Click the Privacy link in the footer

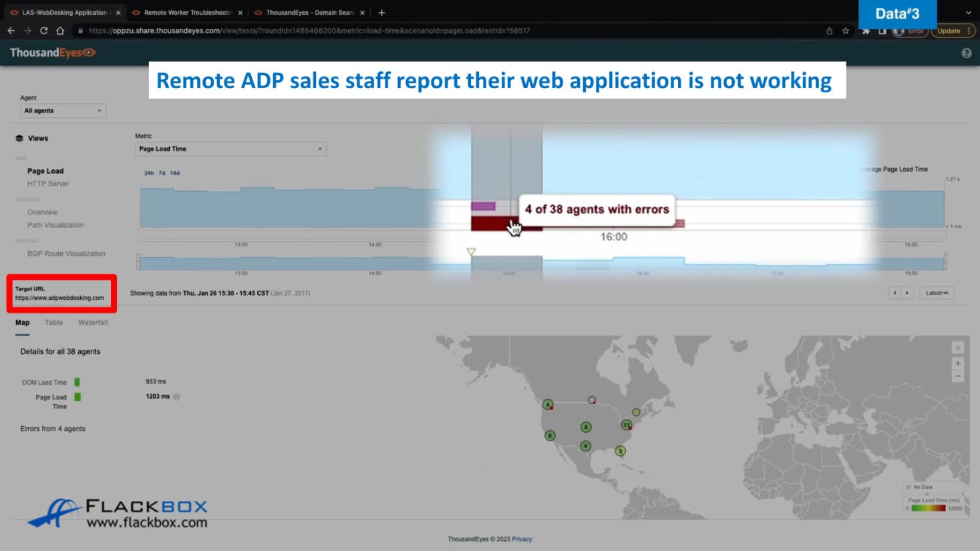522,539
